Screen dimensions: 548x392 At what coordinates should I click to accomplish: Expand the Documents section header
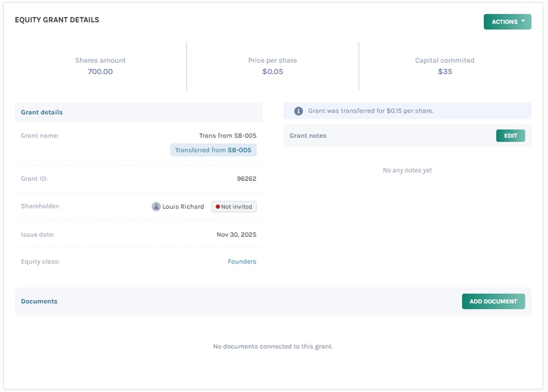coord(39,301)
